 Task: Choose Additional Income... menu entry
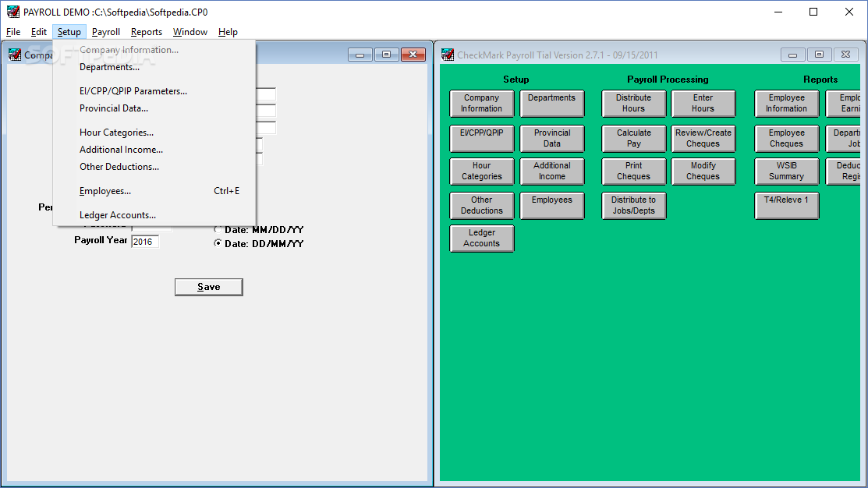point(154,150)
